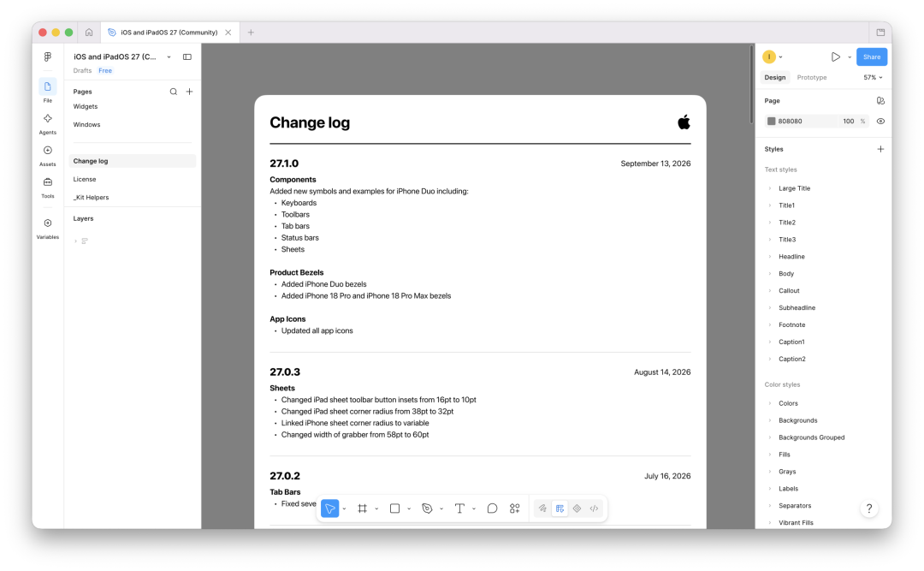924x571 pixels.
Task: Open the 57% zoom dropdown
Action: pyautogui.click(x=873, y=77)
